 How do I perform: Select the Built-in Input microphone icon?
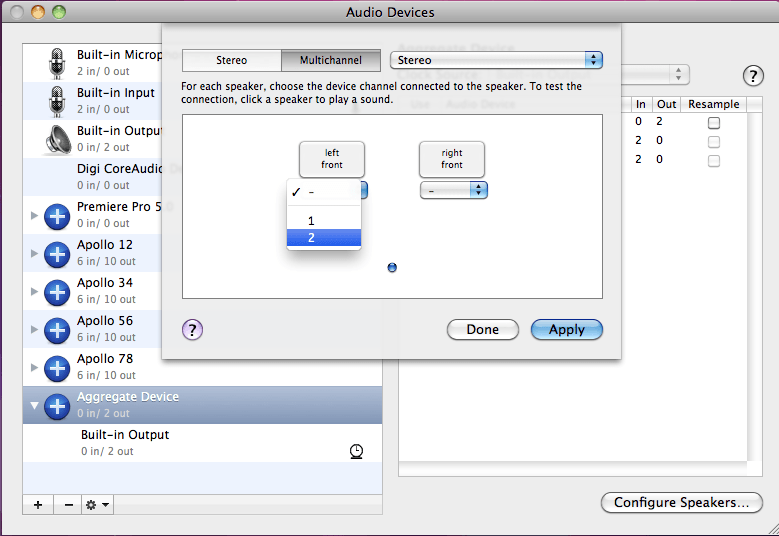tap(57, 101)
